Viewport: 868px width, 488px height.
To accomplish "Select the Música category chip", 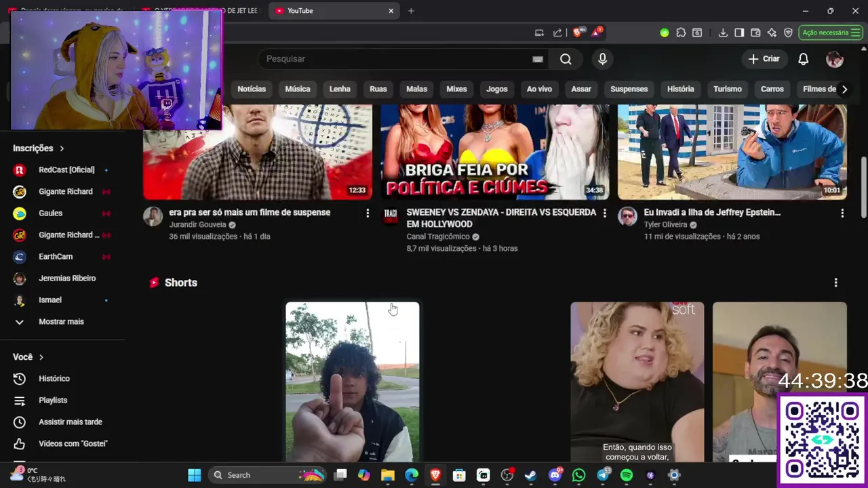I will [x=298, y=89].
